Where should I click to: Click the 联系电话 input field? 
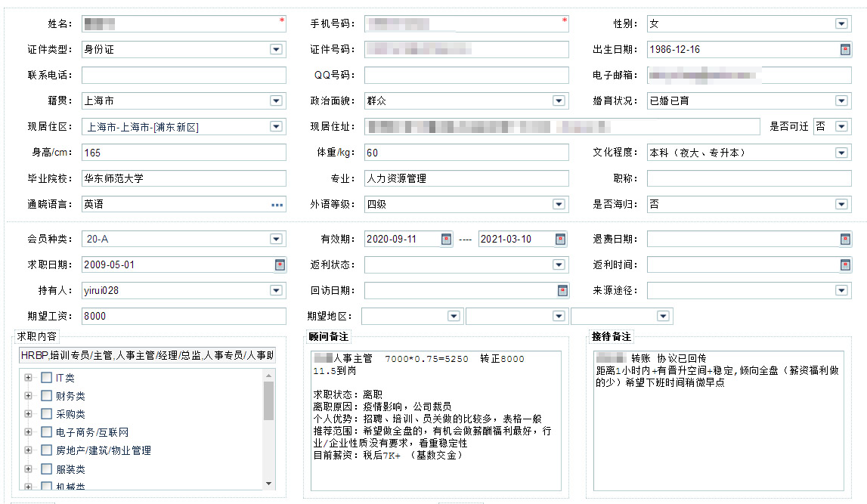click(x=184, y=75)
